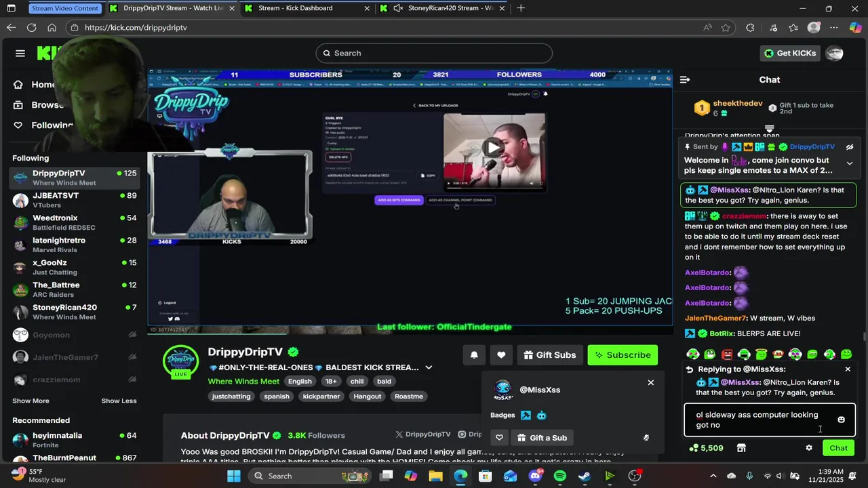Toggle the leaderboard expander handle in chat
The height and width of the screenshot is (488, 868).
(x=769, y=129)
